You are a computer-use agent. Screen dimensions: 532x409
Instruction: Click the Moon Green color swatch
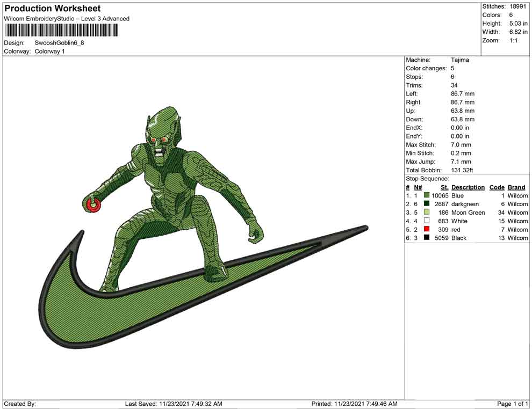pos(427,212)
